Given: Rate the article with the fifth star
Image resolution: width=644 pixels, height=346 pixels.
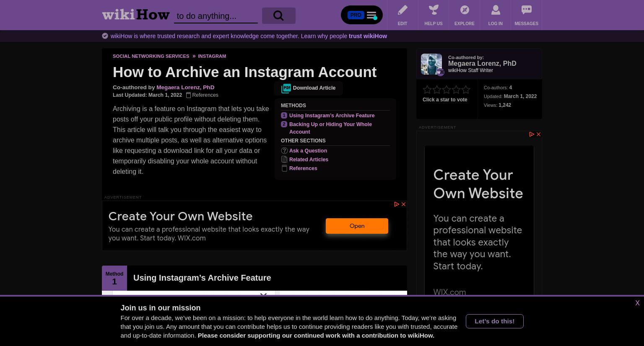Looking at the screenshot, I should click(466, 89).
